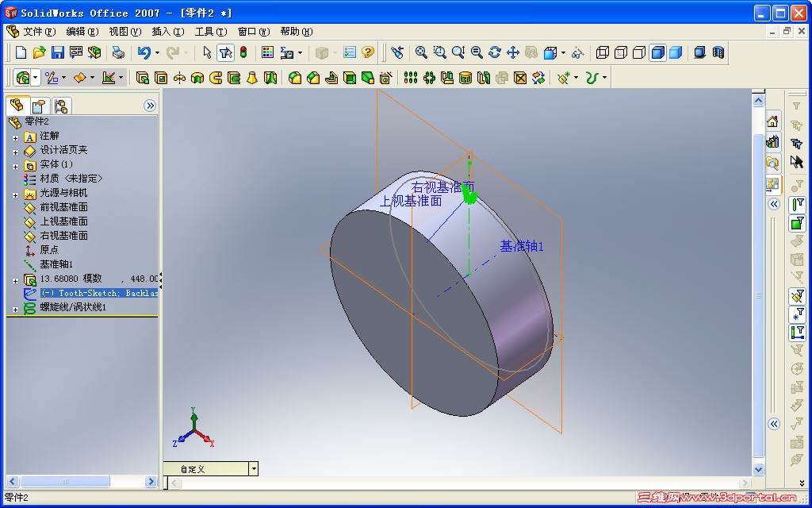812x508 pixels.
Task: Click the Extruded Cut feature icon
Action: point(161,78)
